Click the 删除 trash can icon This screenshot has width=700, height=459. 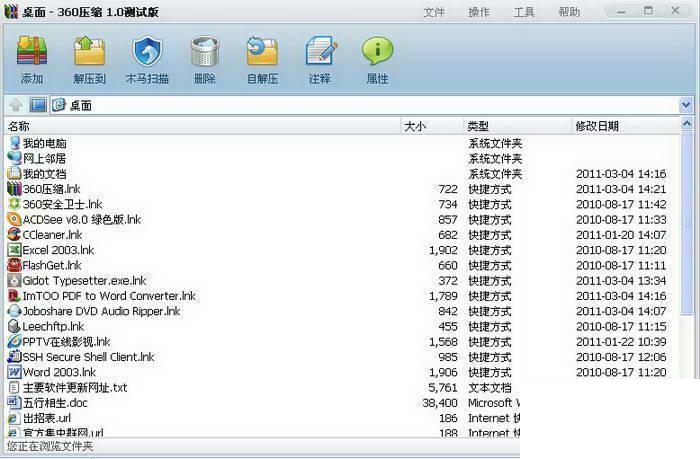[205, 51]
